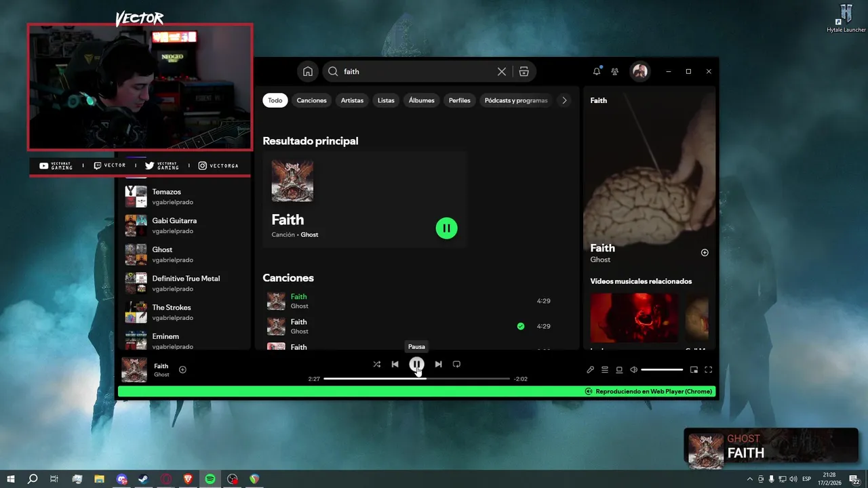Image resolution: width=868 pixels, height=488 pixels.
Task: Clear the search field text
Action: point(502,71)
